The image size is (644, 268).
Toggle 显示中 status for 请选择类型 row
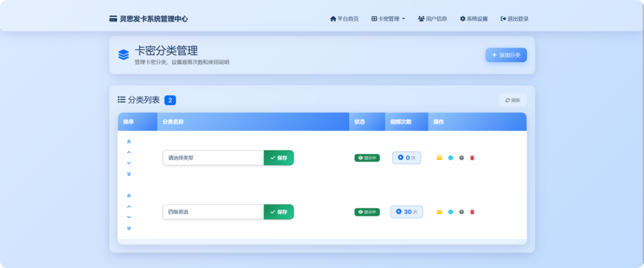tap(367, 158)
